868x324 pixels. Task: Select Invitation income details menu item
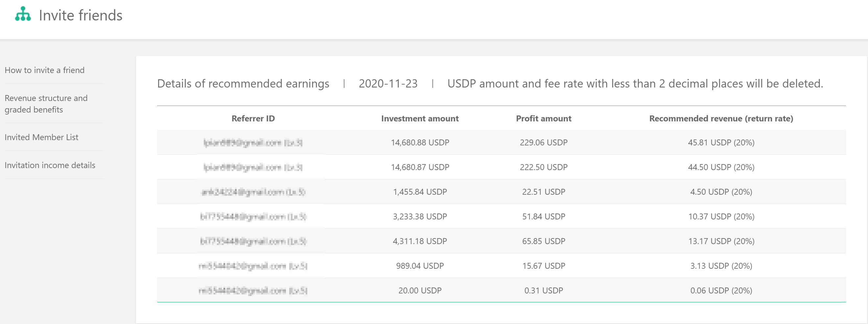(50, 165)
